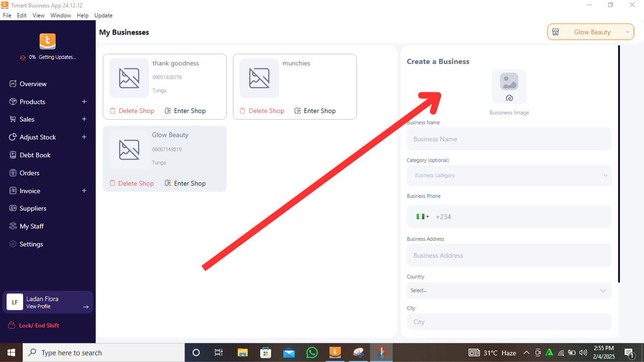The width and height of the screenshot is (644, 362).
Task: Open Microsoft Store from the taskbar
Action: 266,353
